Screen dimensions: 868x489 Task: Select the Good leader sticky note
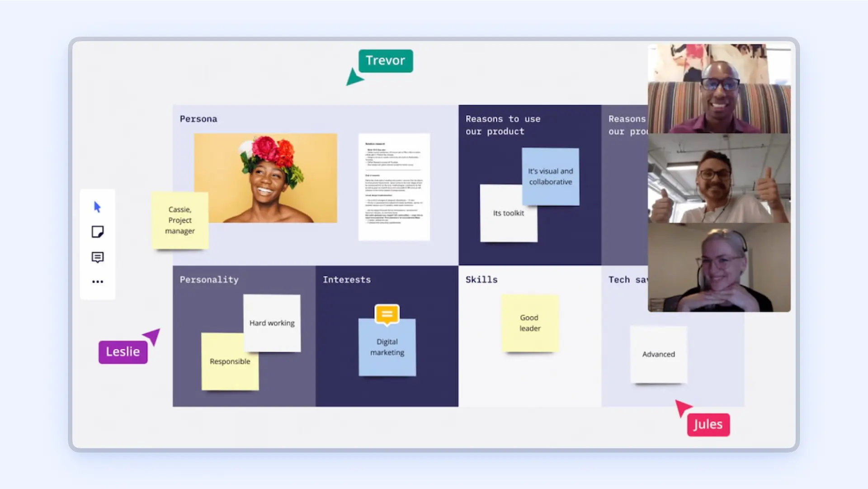tap(529, 323)
